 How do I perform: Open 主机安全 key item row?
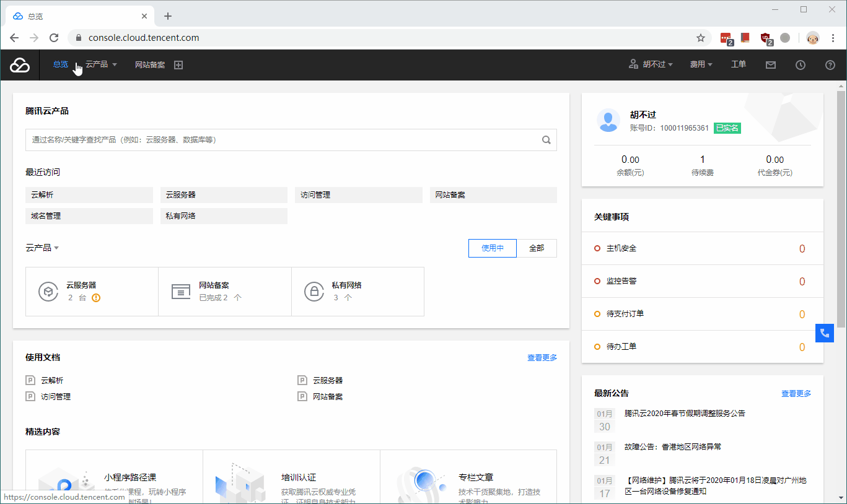(703, 248)
